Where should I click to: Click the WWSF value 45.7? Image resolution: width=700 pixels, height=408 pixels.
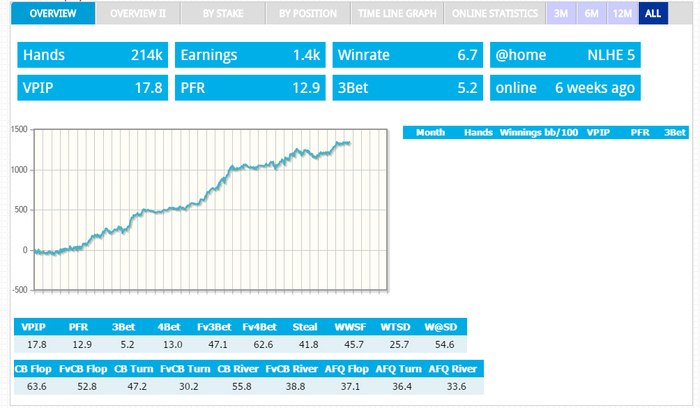[x=354, y=345]
